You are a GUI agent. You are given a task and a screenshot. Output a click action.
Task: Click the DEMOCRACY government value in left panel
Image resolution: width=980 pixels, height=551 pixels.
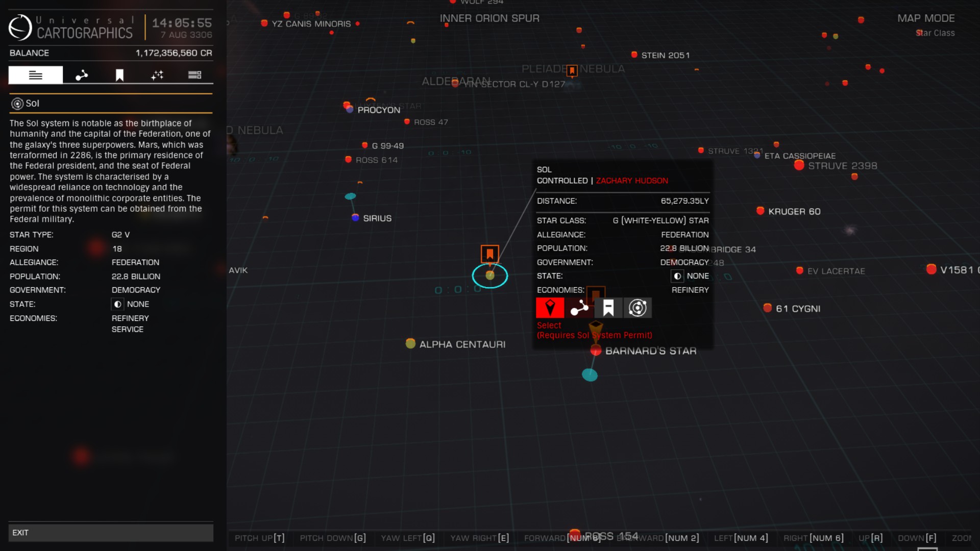click(136, 290)
